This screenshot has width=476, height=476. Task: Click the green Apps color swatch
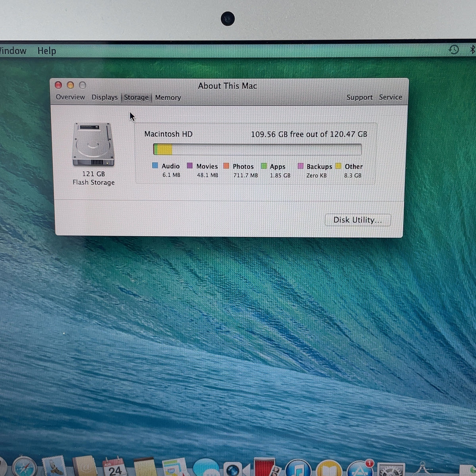point(264,166)
